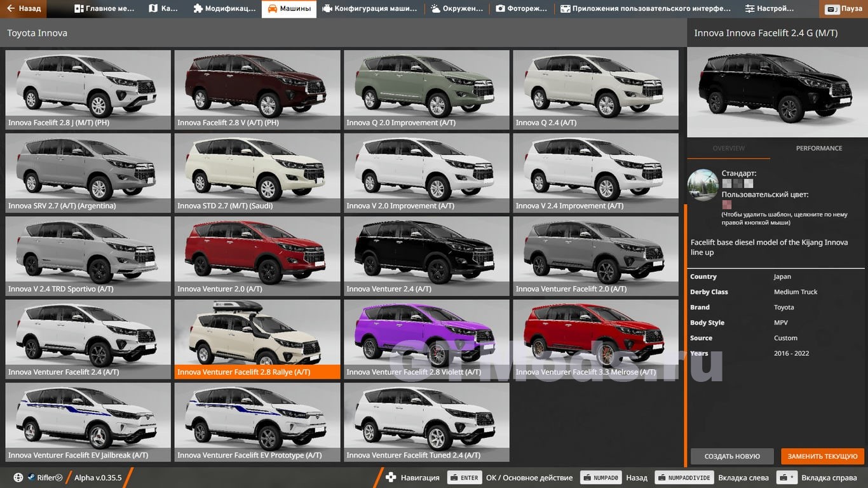This screenshot has height=488, width=868.
Task: Select the Innova V 2.4 TRD Sportivo car
Action: tap(88, 255)
